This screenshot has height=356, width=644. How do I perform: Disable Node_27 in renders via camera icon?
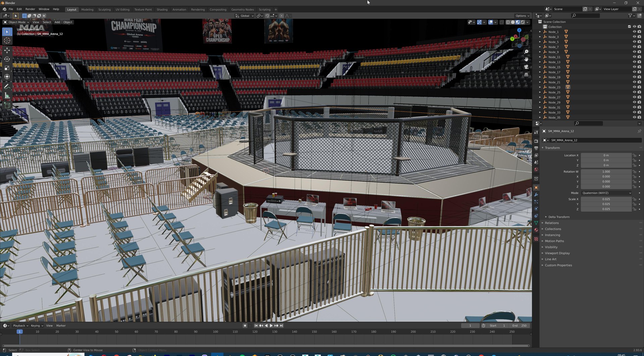[639, 97]
